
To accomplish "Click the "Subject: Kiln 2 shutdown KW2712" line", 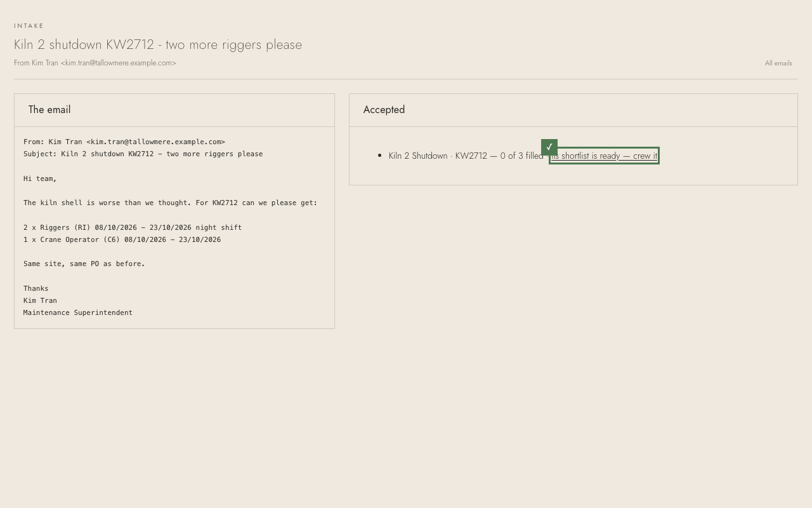I will pyautogui.click(x=143, y=154).
